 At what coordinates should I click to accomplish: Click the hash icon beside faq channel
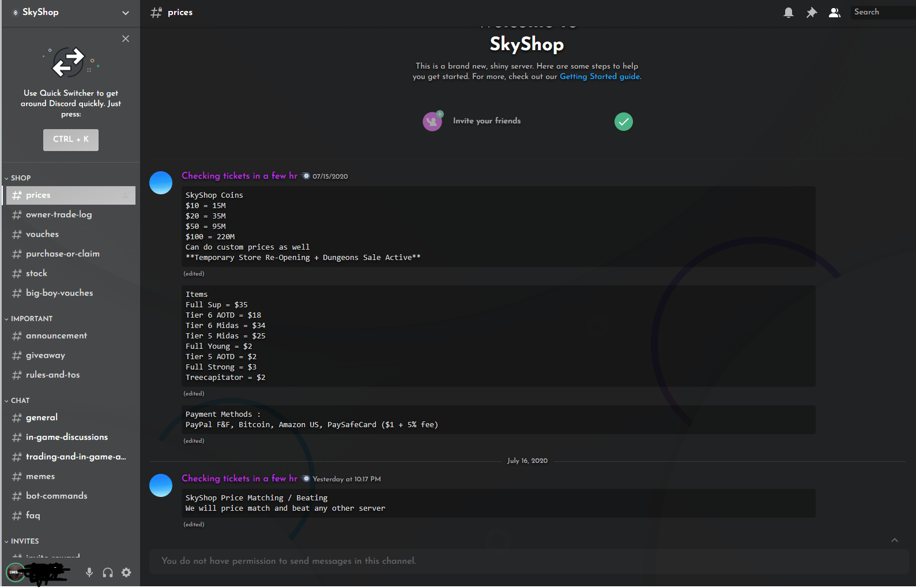[17, 516]
